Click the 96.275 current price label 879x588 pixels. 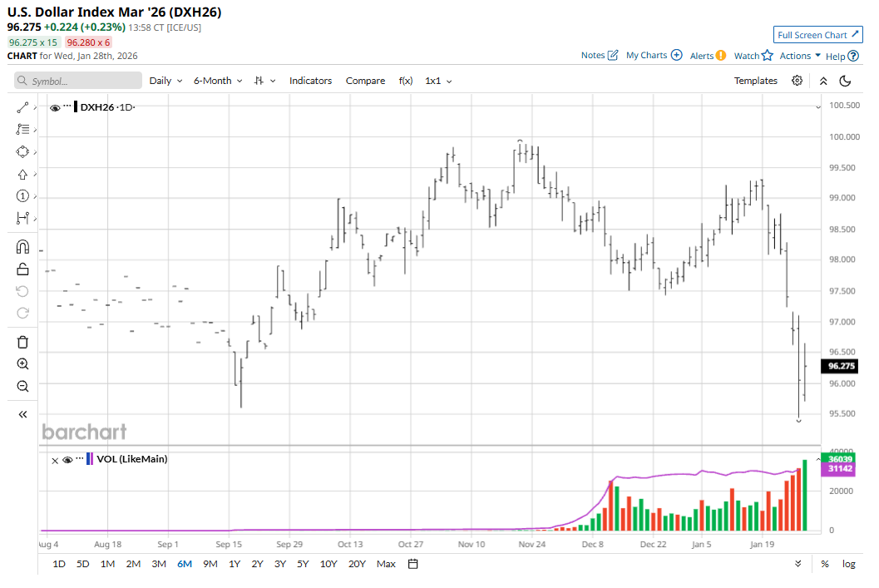[840, 366]
